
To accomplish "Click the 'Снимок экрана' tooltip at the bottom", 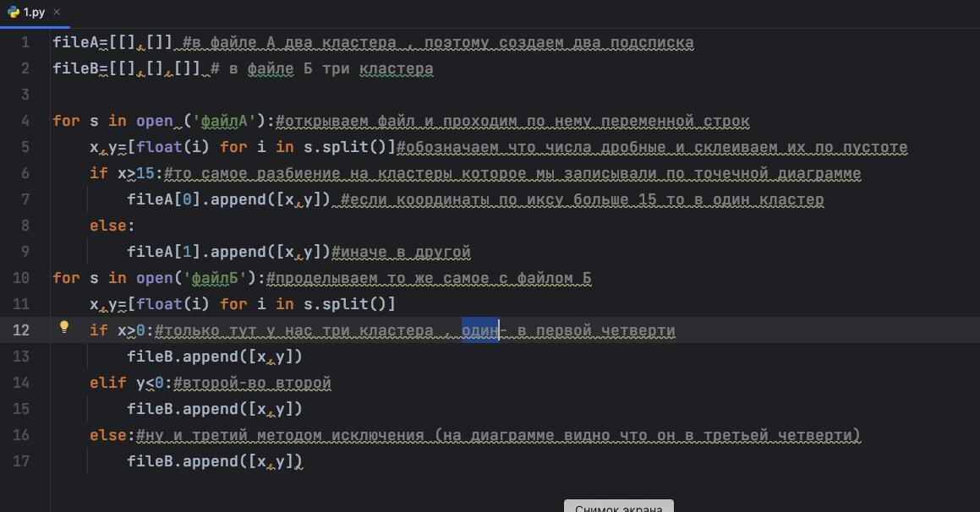I will [619, 506].
